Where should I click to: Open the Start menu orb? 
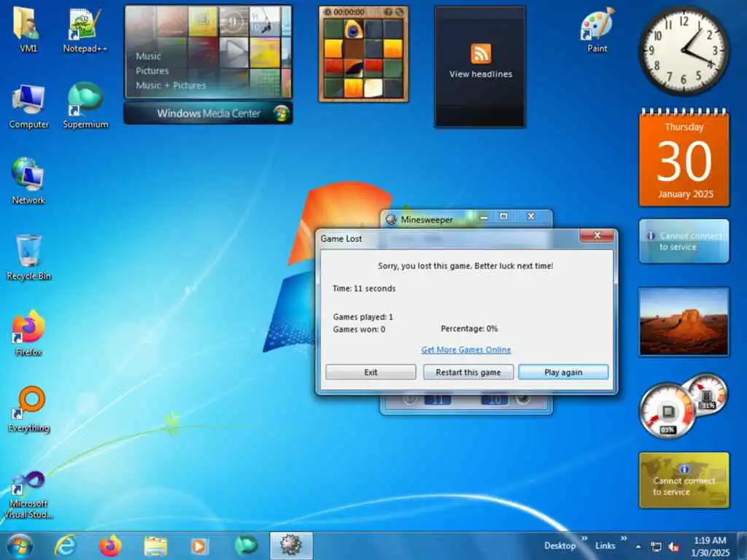(x=20, y=545)
